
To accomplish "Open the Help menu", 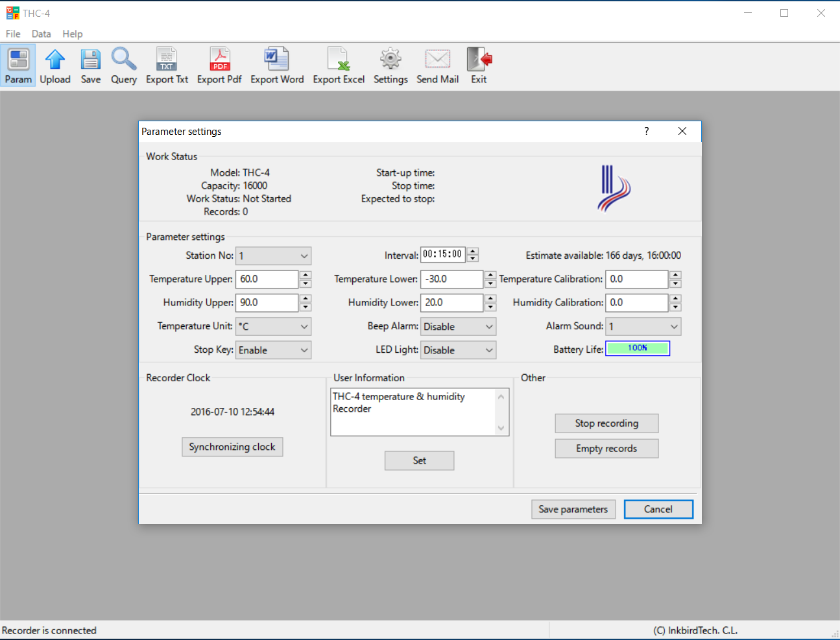I will click(72, 34).
